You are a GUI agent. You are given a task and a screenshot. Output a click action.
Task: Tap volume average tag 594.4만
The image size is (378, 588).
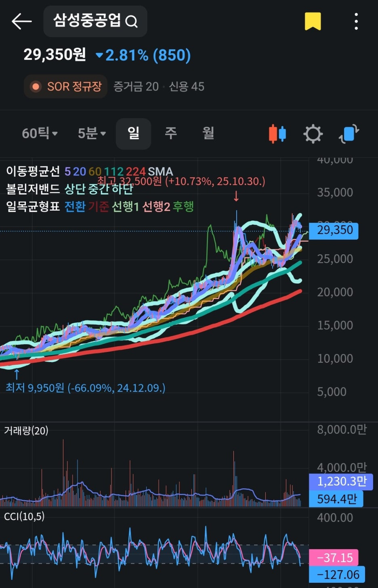tap(336, 499)
